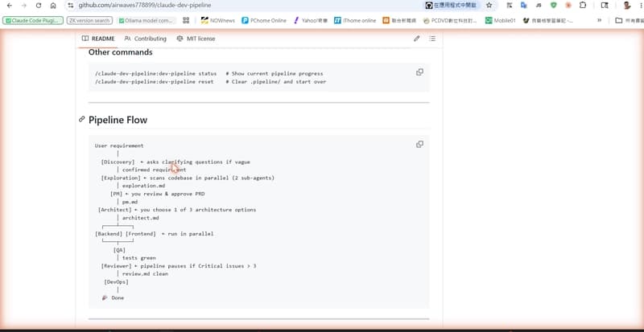Screen dimensions: 644x332
Task: Open the README outline list icon
Action: [432, 39]
